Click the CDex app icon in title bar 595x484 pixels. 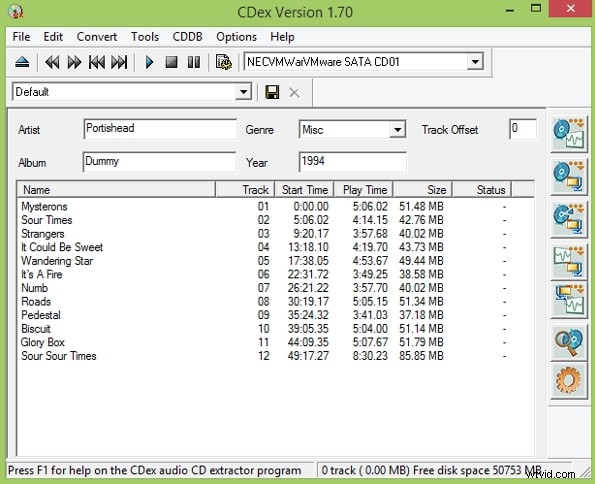(x=16, y=11)
